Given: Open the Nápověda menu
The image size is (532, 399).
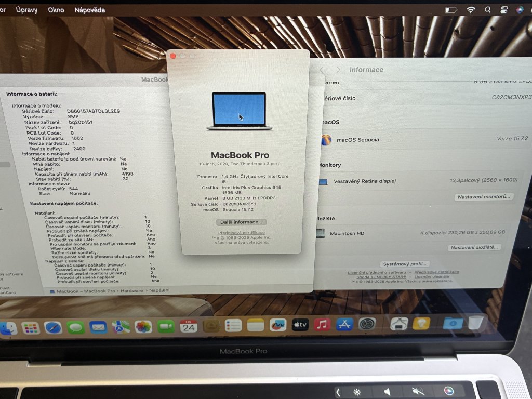Looking at the screenshot, I should click(89, 10).
